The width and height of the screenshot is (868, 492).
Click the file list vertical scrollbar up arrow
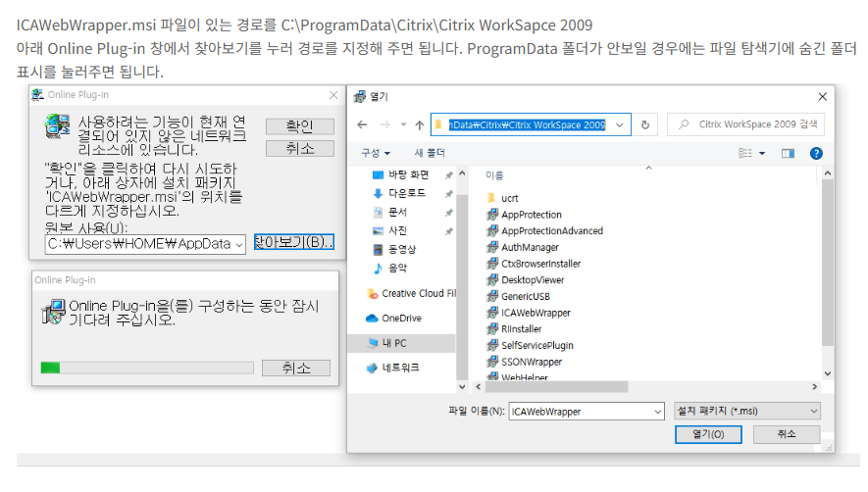pos(828,173)
